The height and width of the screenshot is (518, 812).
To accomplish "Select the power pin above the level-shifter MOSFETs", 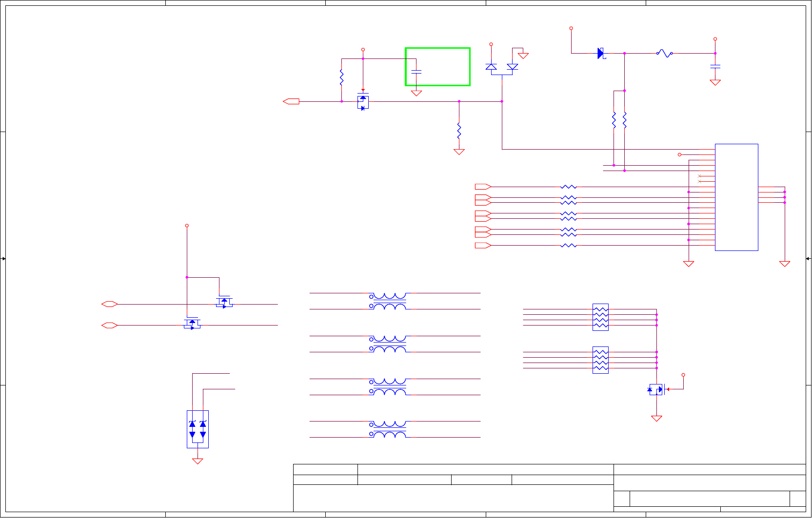I will click(187, 226).
